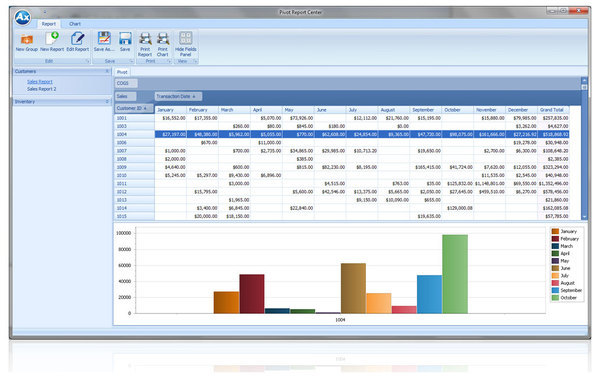Select customer row 1003
This screenshot has width=600, height=378.
[134, 126]
